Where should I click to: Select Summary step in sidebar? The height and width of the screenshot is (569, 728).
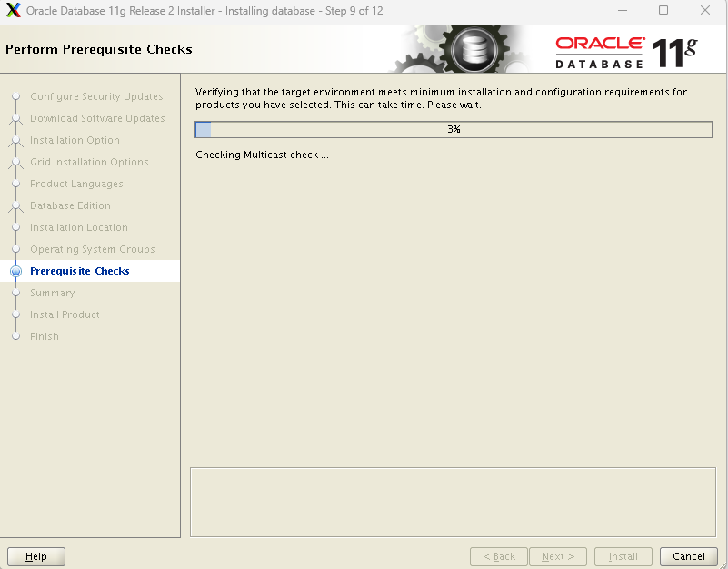[53, 293]
